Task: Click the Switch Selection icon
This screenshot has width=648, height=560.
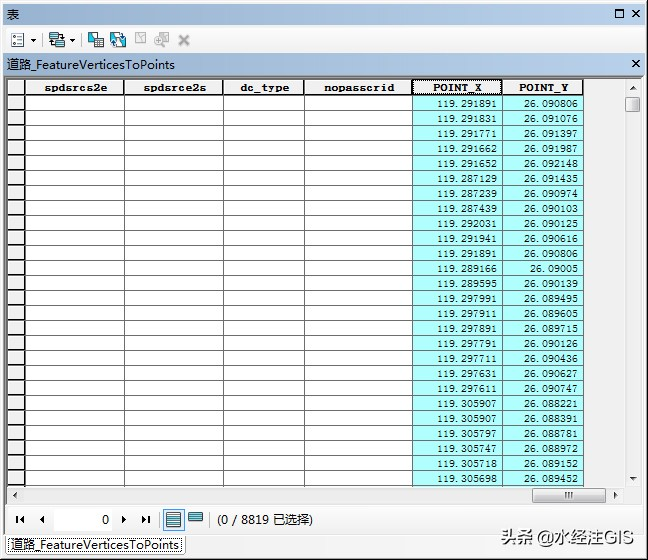Action: (118, 40)
